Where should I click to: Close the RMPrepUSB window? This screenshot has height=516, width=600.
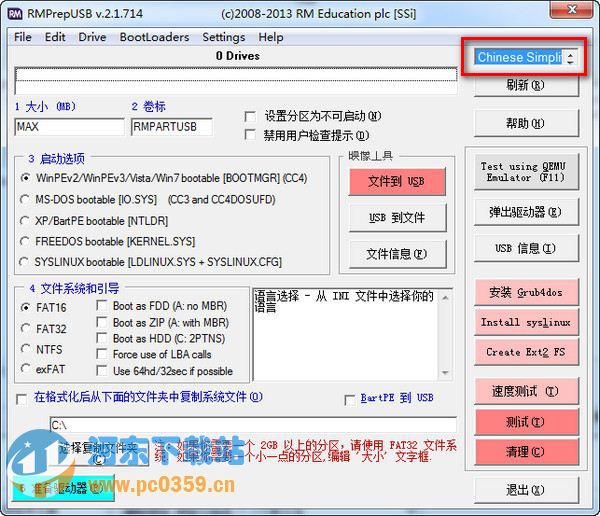point(571,10)
